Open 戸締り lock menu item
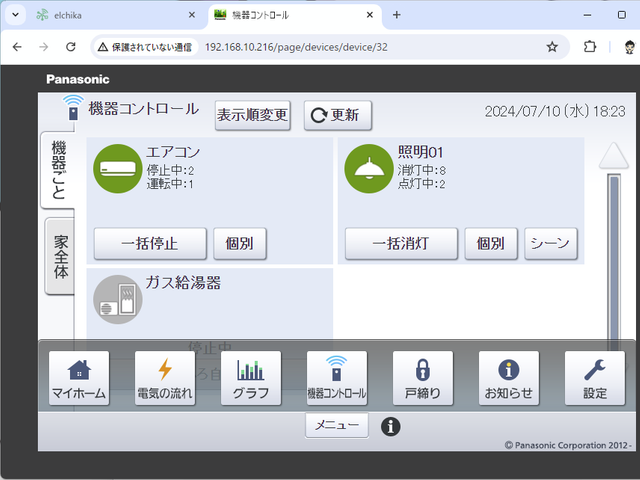The height and width of the screenshot is (480, 640). 423,378
